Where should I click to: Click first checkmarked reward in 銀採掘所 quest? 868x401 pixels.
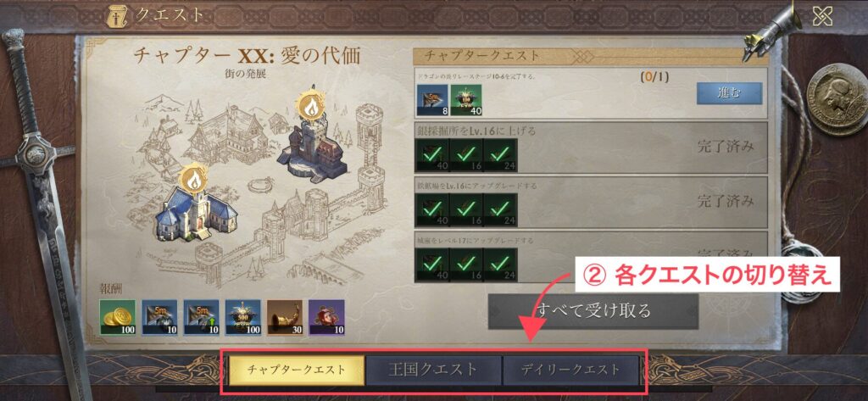pos(432,156)
